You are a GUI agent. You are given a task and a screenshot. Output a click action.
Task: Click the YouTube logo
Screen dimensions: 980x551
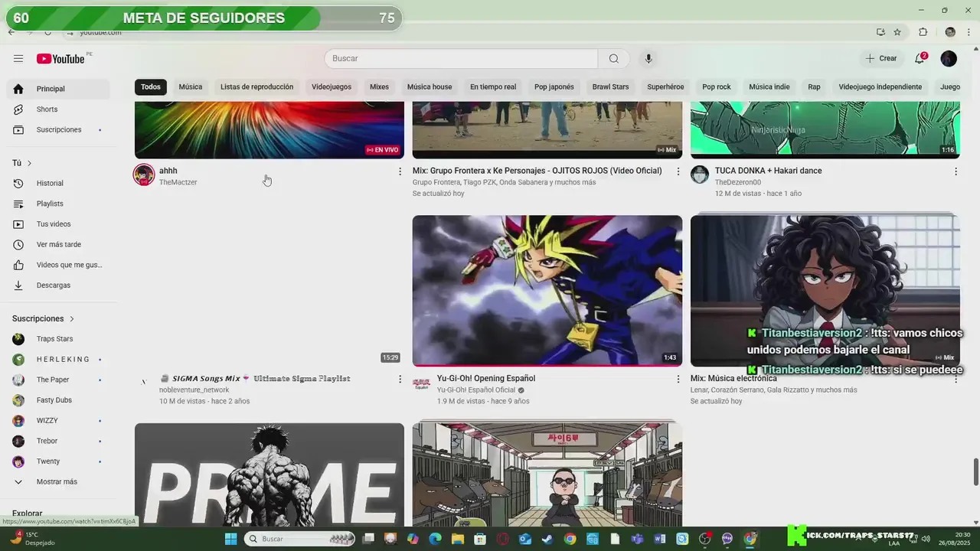[x=60, y=59]
